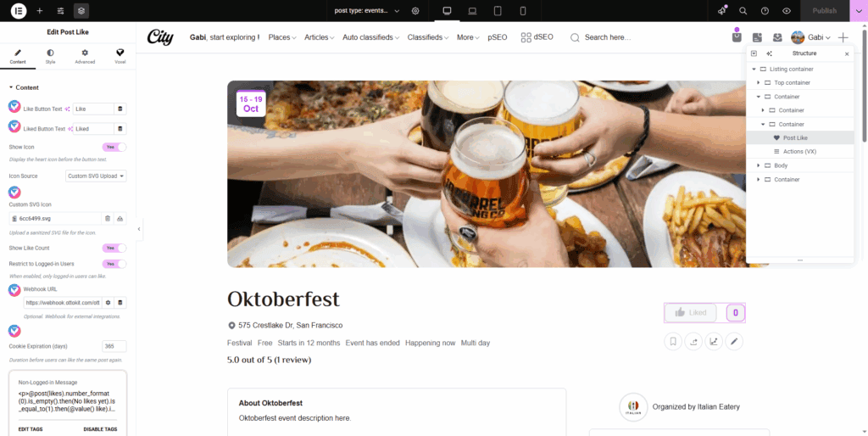
Task: Click the Liked button on page
Action: (x=691, y=312)
